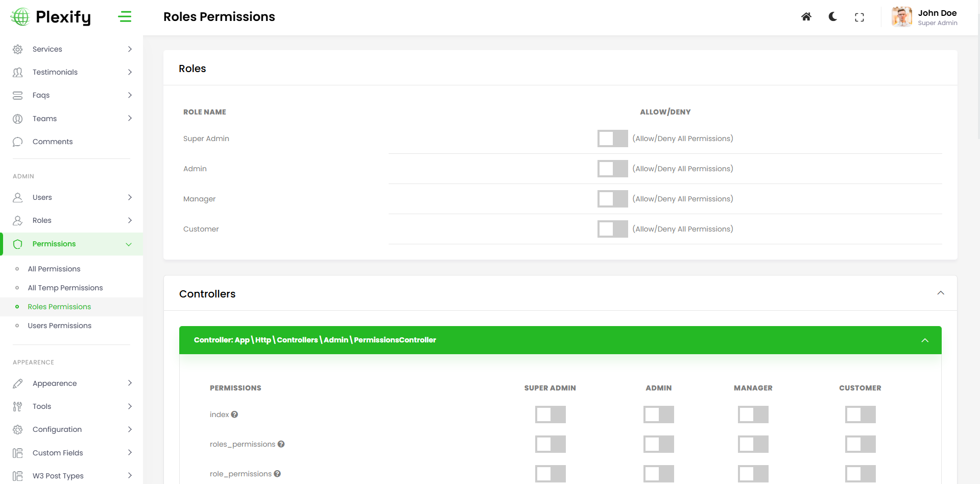Click the Plexify globe logo
The width and height of the screenshot is (980, 484).
tap(20, 17)
